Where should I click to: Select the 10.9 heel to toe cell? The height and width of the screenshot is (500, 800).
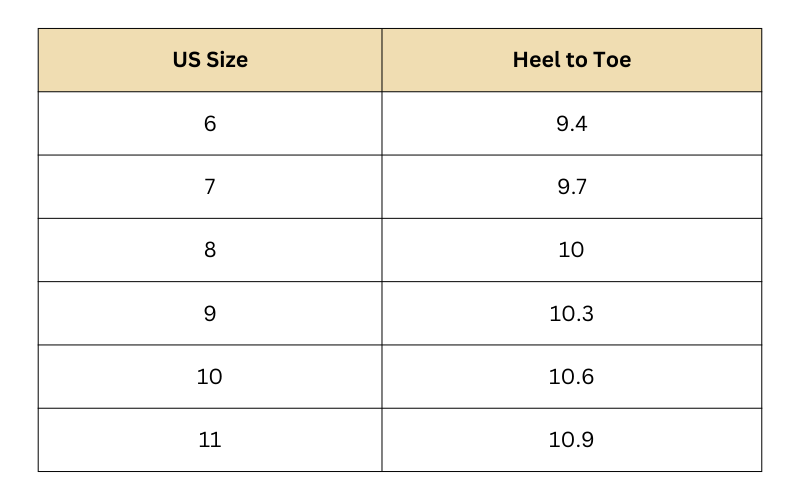click(x=571, y=440)
